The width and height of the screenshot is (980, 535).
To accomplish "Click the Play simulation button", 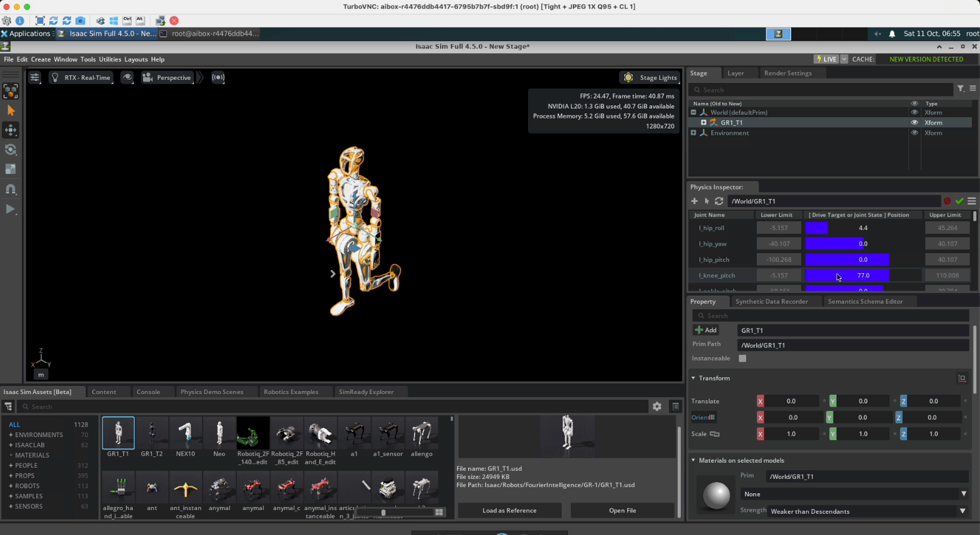I will coord(11,209).
